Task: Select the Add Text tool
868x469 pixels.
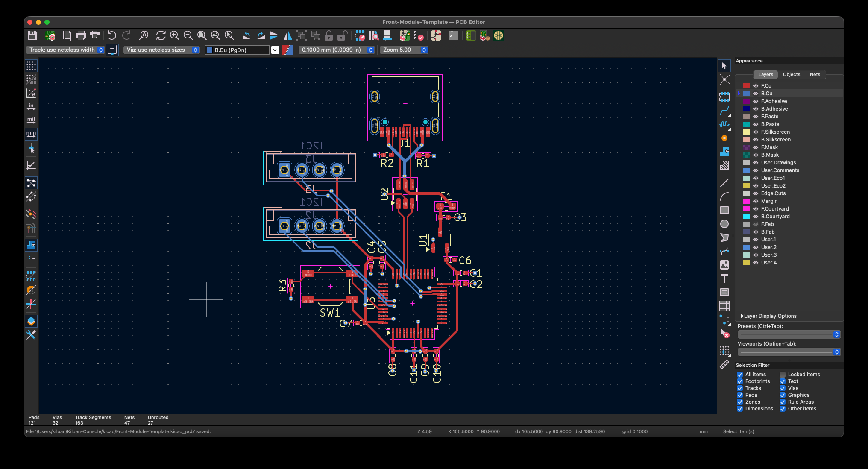Action: 724,279
